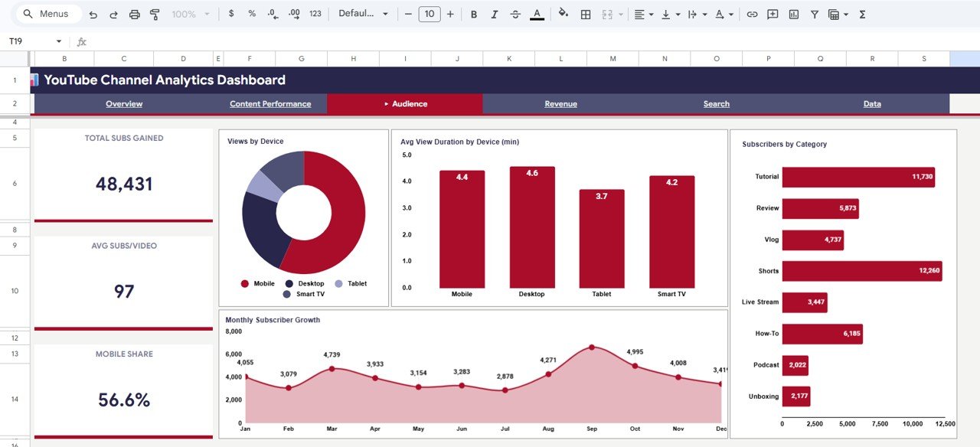980x447 pixels.
Task: Click the functions sigma icon
Action: (864, 14)
